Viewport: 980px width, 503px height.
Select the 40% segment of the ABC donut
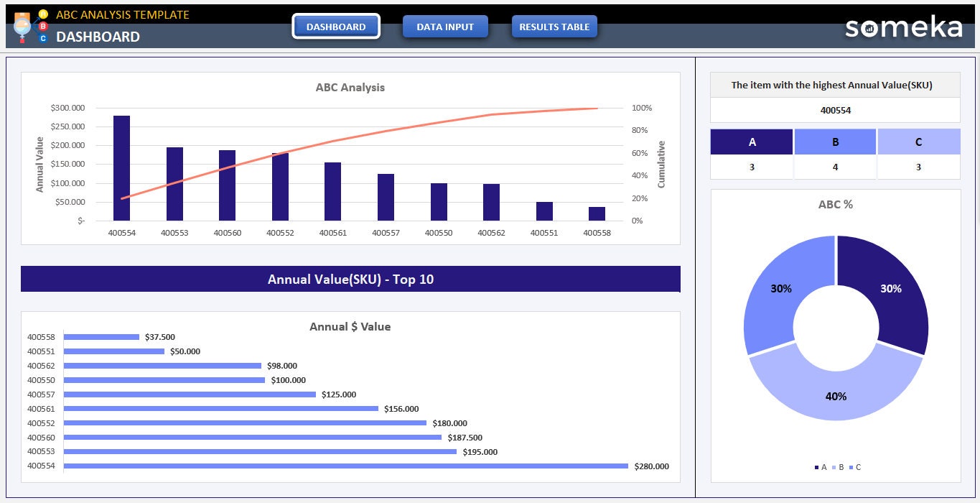[x=835, y=396]
